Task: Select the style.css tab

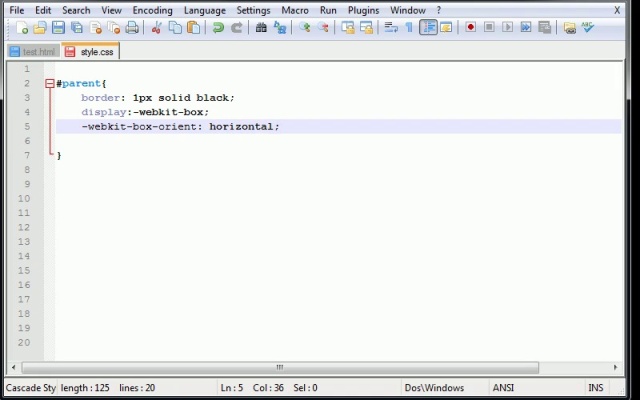Action: [x=91, y=51]
